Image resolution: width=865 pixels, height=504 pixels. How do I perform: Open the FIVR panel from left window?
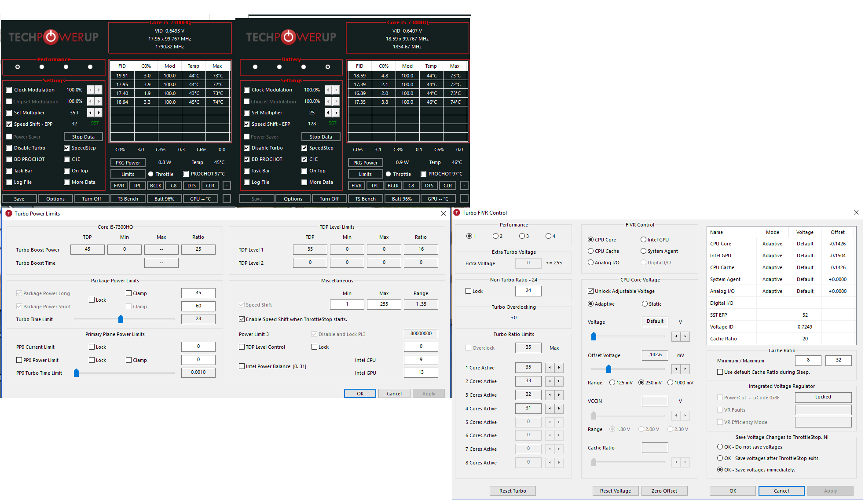tap(119, 186)
